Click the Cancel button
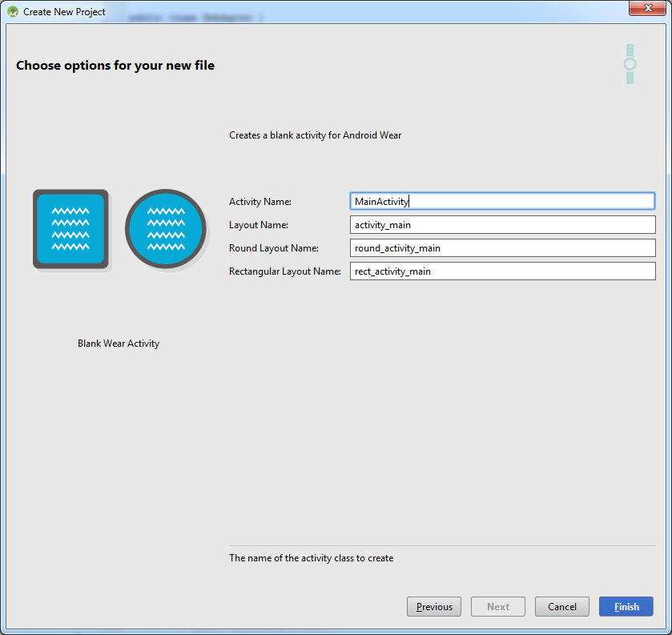Viewport: 672px width, 635px height. [x=561, y=606]
